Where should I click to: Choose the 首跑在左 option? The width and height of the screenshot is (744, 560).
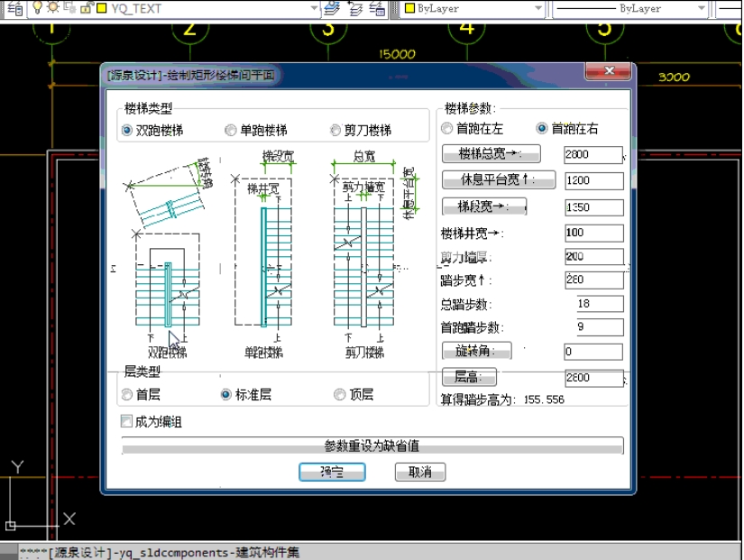click(447, 128)
